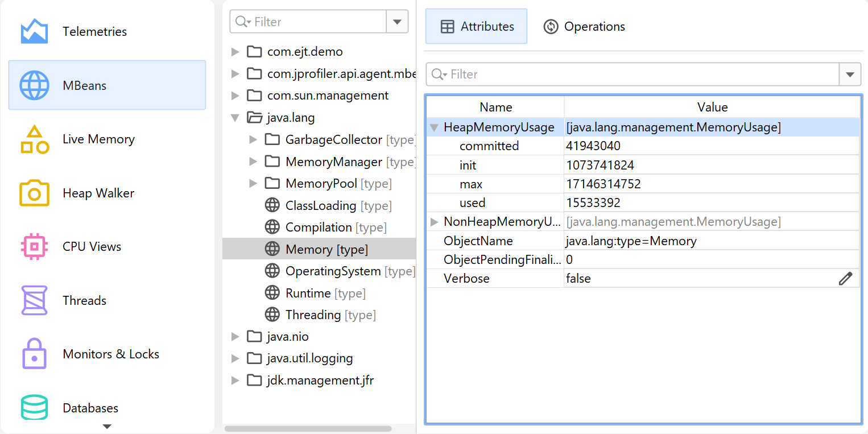Open Databases cylinder icon
Viewport: 868px width, 434px height.
(34, 407)
